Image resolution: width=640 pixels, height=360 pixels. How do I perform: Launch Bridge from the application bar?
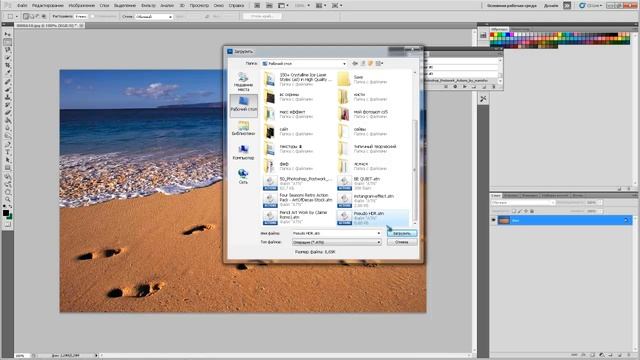tap(258, 5)
